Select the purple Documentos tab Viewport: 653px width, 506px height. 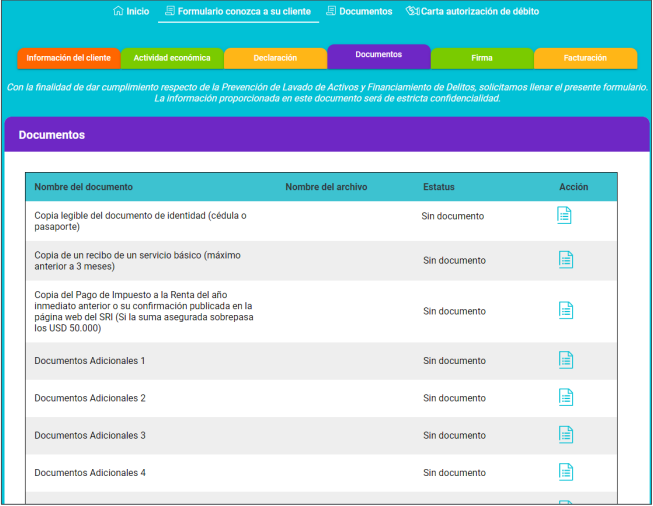(x=378, y=55)
